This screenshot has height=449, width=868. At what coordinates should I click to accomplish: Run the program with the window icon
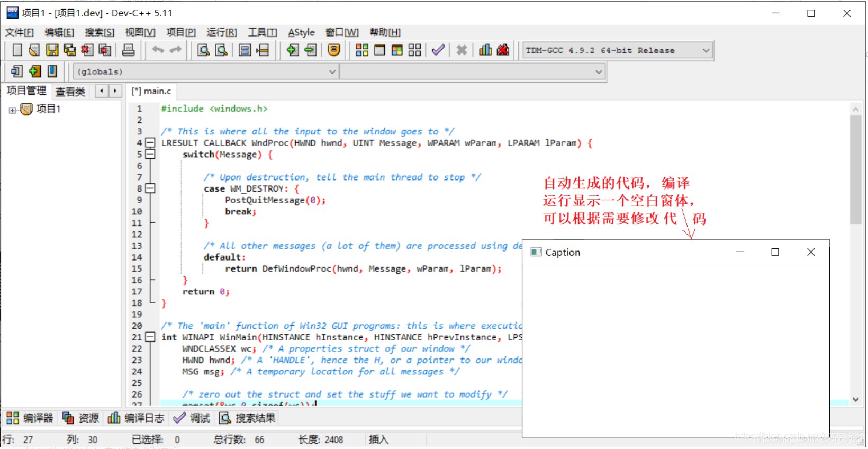(x=379, y=50)
